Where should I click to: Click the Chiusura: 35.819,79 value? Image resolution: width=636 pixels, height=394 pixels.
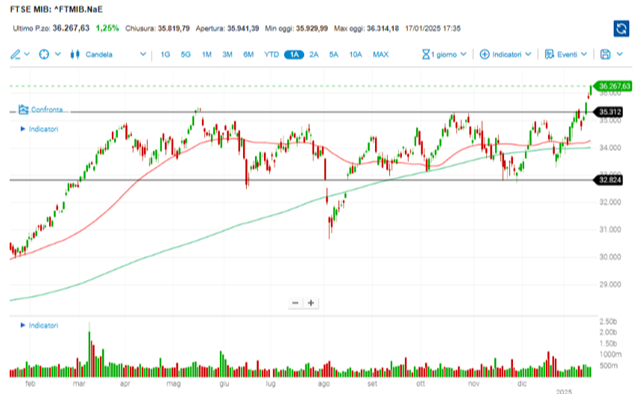coord(157,28)
